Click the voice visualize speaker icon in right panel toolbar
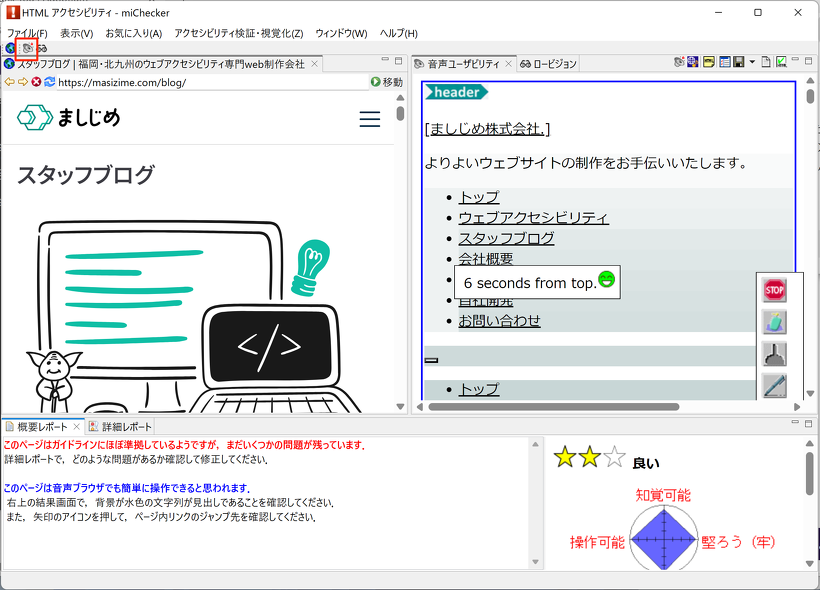 point(679,62)
